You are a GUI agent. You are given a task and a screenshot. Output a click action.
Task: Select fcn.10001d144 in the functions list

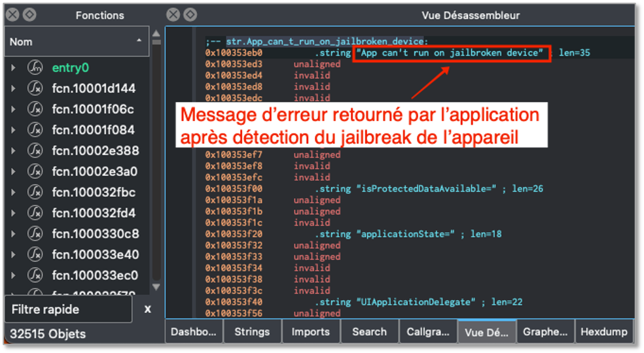[94, 88]
